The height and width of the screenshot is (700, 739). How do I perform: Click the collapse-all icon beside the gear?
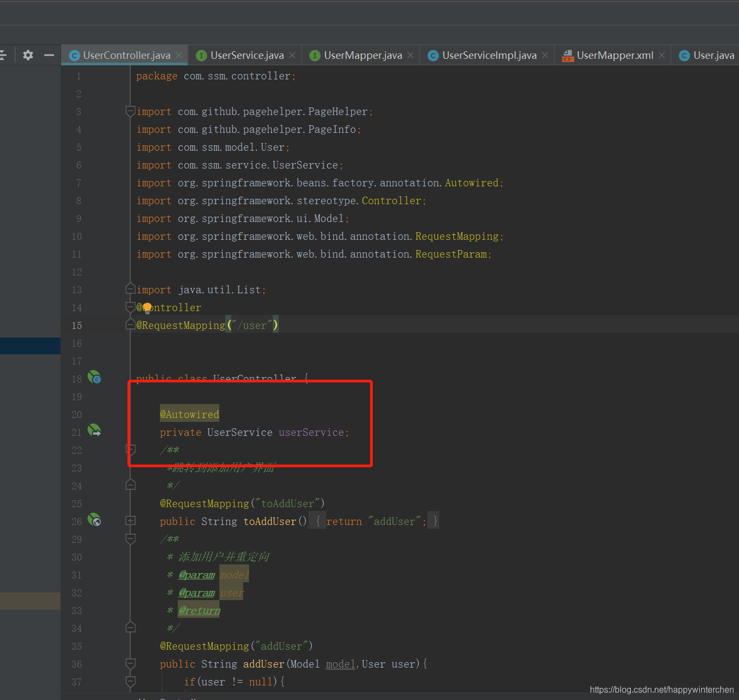3,55
